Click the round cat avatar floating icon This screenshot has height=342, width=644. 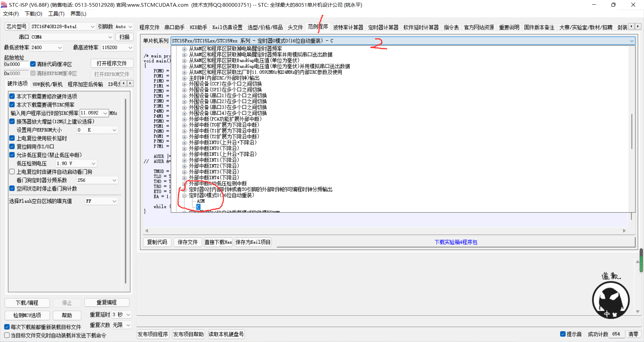(x=610, y=300)
